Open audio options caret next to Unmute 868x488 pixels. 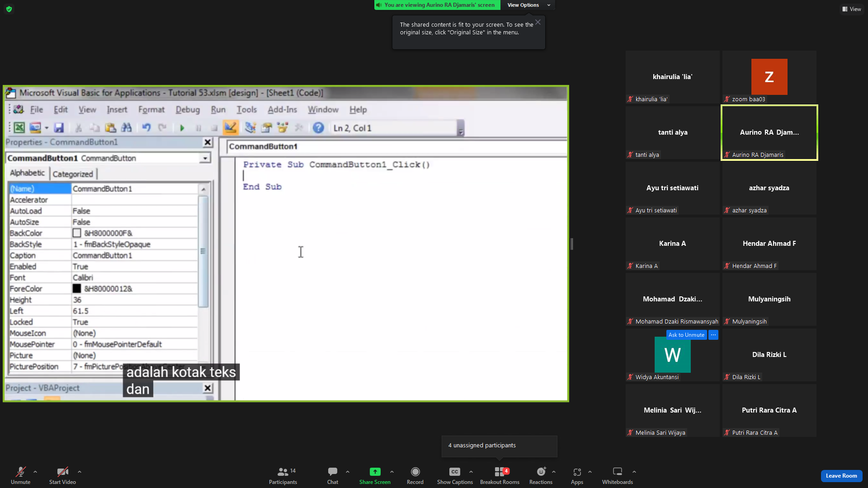[35, 472]
